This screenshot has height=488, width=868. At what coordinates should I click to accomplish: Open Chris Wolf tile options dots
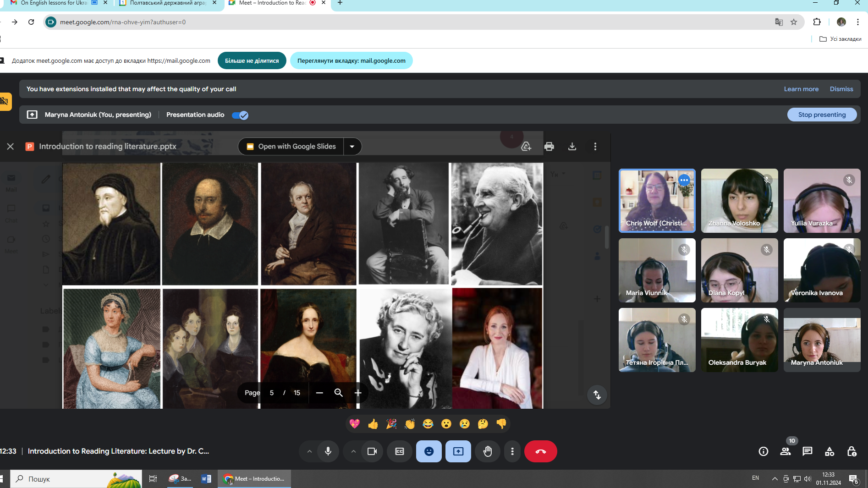(x=684, y=180)
